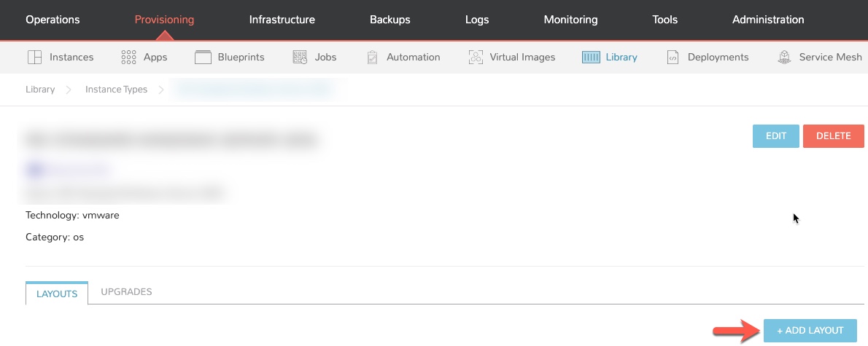
Task: Open Virtual Images section label
Action: pos(522,57)
